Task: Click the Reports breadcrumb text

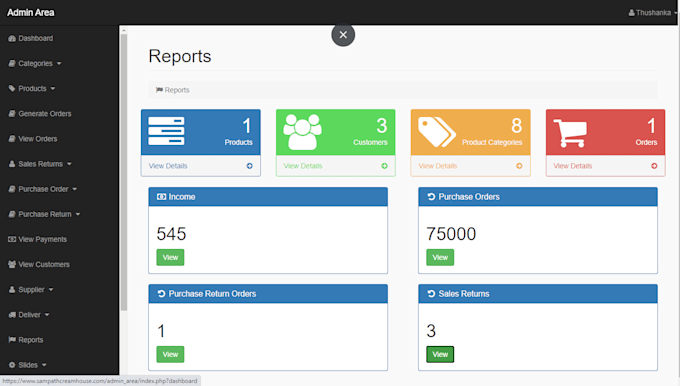Action: click(177, 90)
